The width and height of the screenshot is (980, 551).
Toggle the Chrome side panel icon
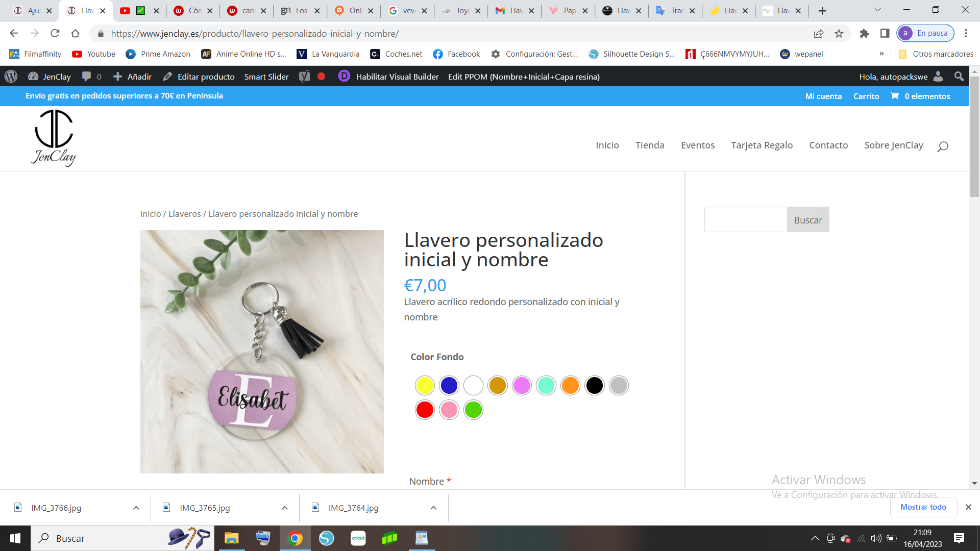(x=885, y=34)
